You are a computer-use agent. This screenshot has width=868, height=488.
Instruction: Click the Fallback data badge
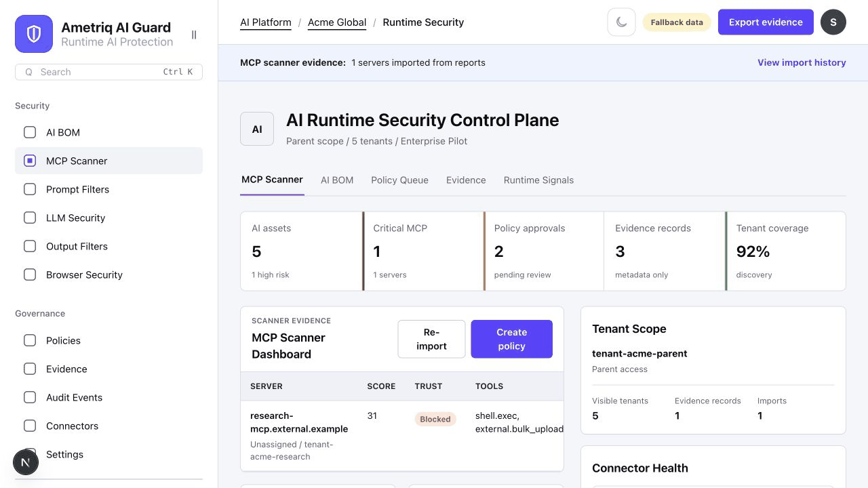(x=677, y=22)
